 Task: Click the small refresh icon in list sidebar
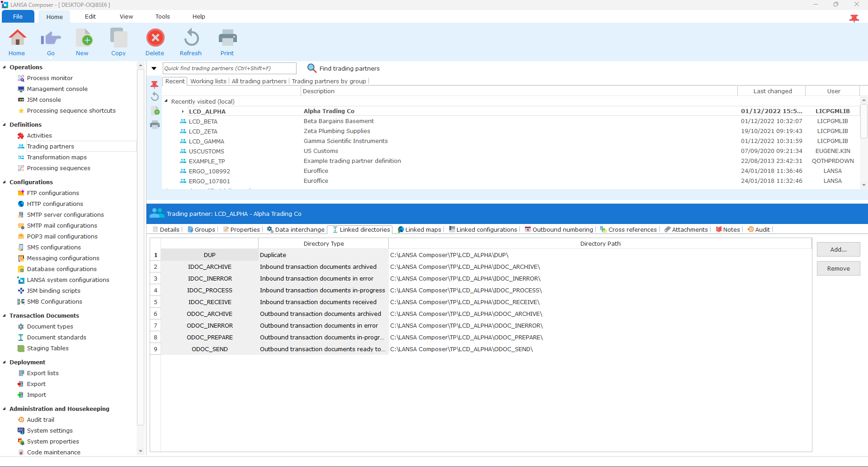tap(155, 96)
